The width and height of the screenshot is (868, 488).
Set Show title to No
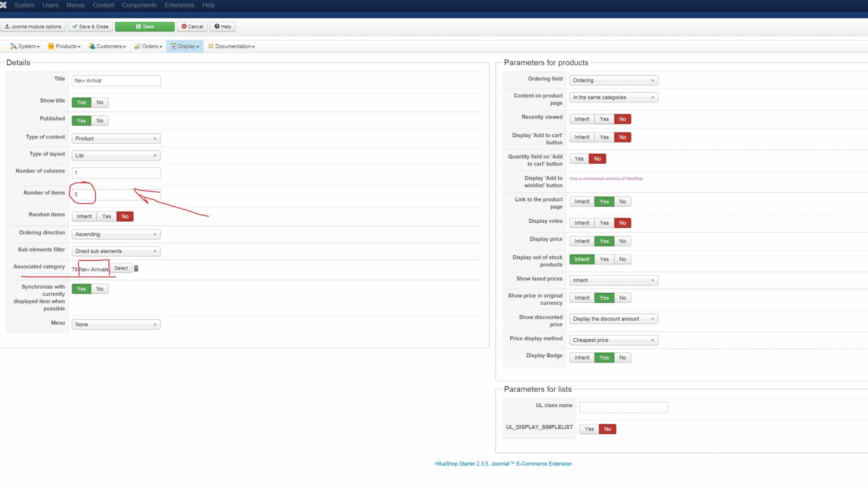[100, 102]
